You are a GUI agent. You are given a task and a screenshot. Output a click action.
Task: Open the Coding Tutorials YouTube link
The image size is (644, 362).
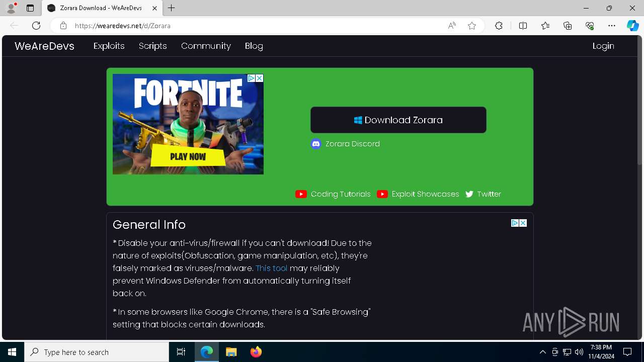click(x=333, y=194)
